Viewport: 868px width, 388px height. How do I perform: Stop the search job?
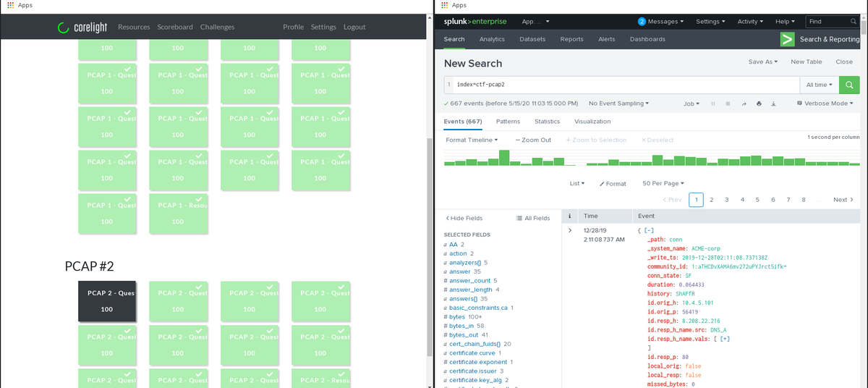pos(728,104)
